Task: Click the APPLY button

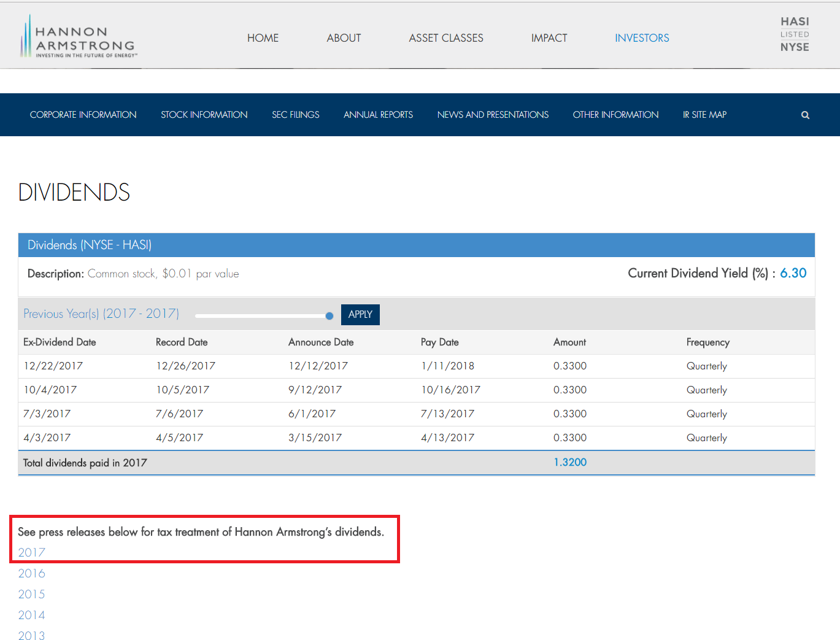Action: click(x=360, y=314)
